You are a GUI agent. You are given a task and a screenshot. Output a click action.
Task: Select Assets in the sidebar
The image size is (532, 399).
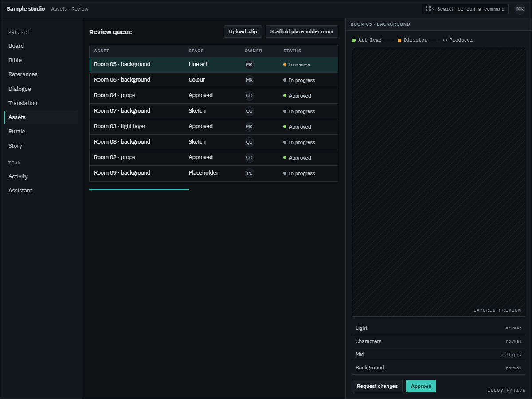click(41, 117)
